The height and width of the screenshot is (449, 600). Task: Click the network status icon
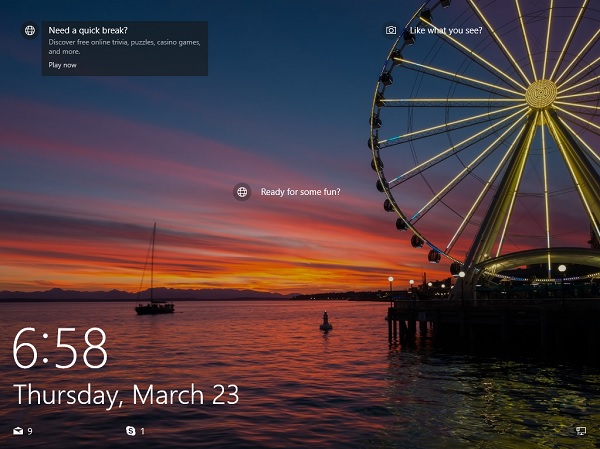[581, 431]
